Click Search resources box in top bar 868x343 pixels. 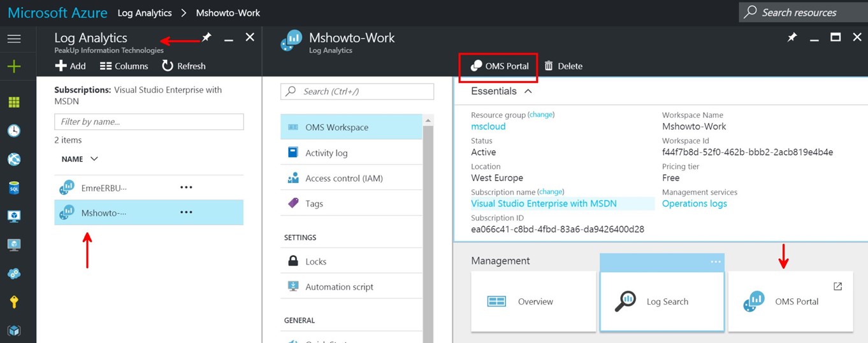[x=803, y=12]
